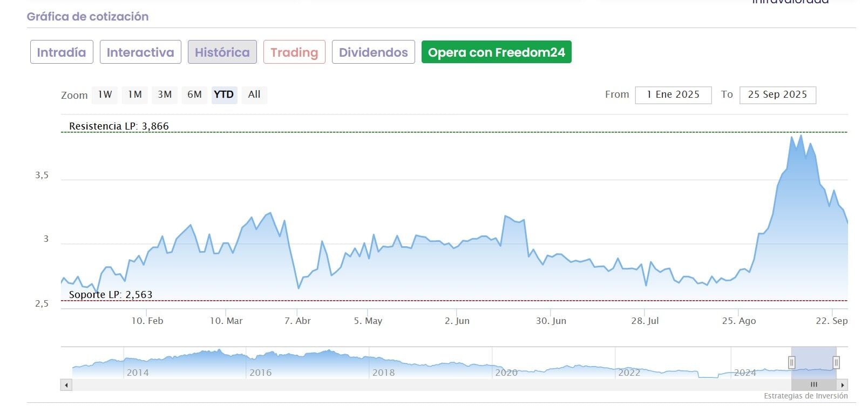Image resolution: width=868 pixels, height=419 pixels.
Task: Edit the From date field
Action: (673, 95)
